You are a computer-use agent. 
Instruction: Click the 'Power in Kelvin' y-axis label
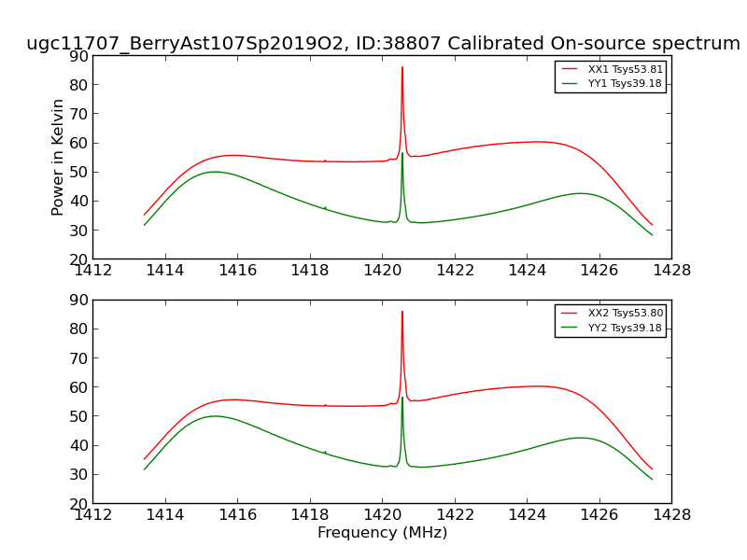pos(57,158)
